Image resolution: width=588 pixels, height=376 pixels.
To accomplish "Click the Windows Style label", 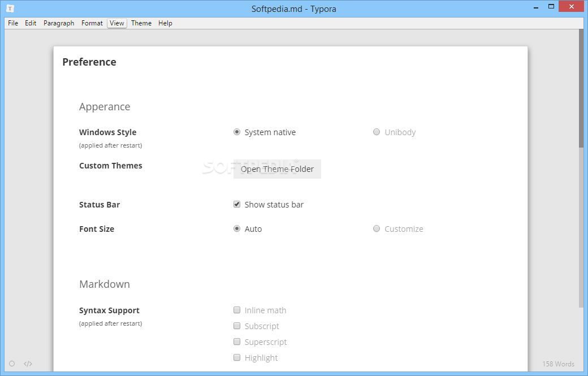I will (107, 132).
